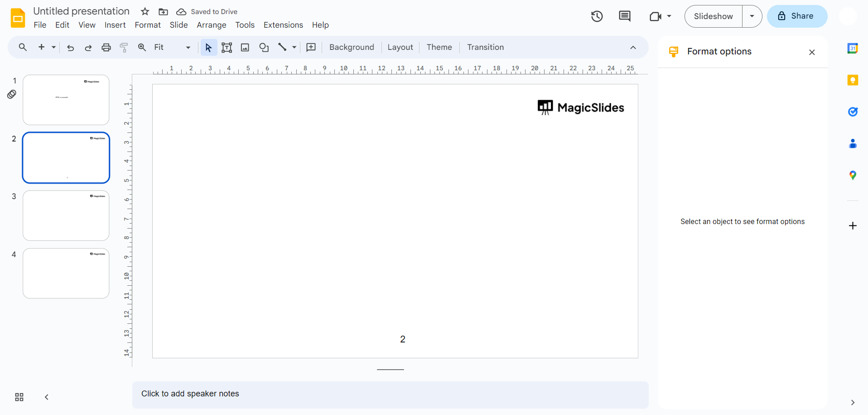868x415 pixels.
Task: Switch to grid view of slides
Action: point(19,397)
